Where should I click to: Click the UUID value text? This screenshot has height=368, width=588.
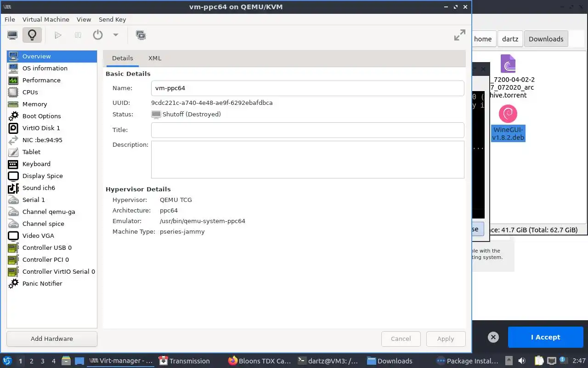212,103
